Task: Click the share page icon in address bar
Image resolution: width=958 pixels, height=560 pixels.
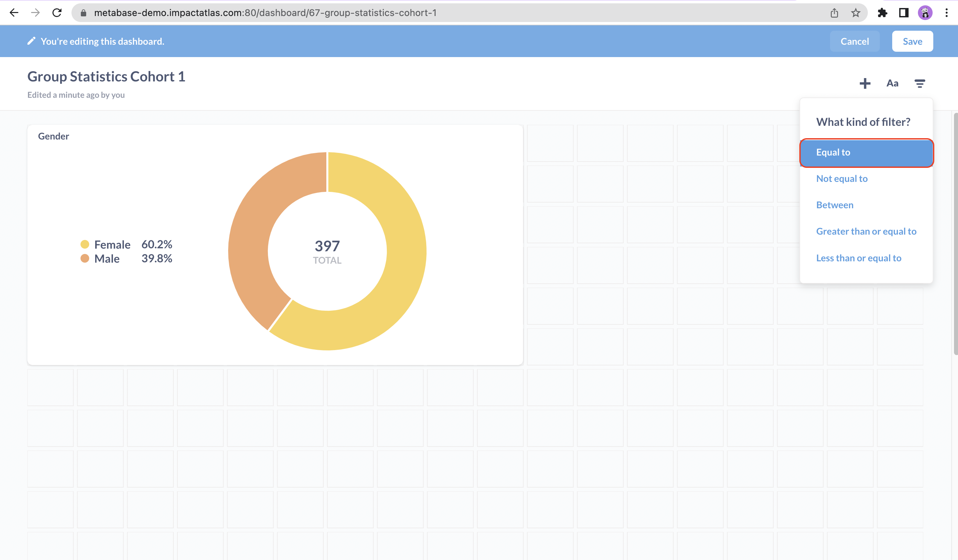Action: (834, 13)
